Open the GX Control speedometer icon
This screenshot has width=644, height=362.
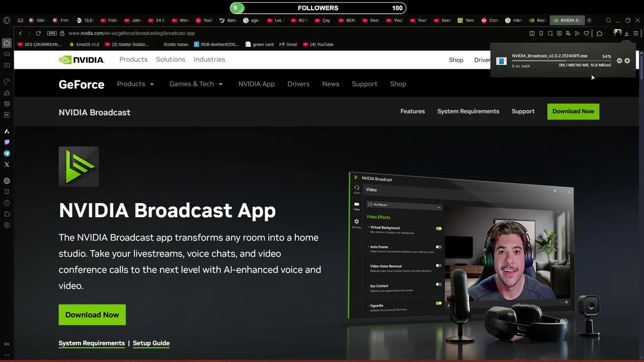pos(7,81)
